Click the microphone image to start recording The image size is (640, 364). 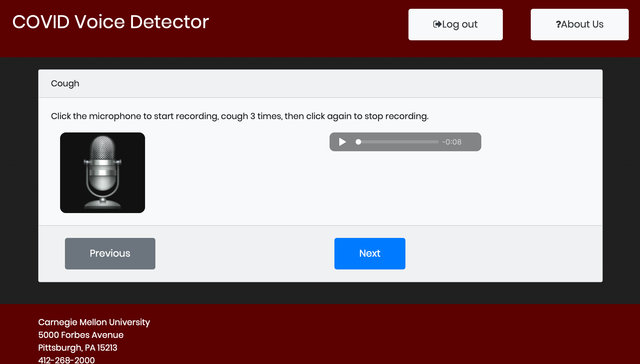click(103, 172)
